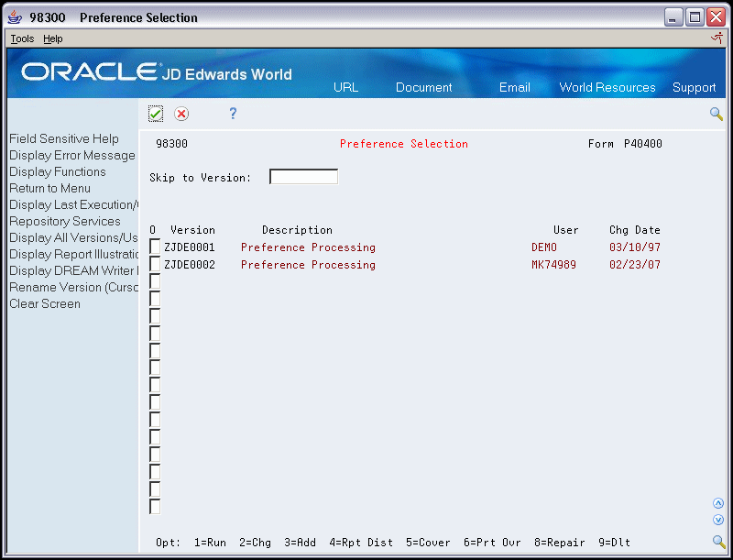This screenshot has height=560, width=733.
Task: Click the red Preference Selection heading
Action: pyautogui.click(x=404, y=144)
